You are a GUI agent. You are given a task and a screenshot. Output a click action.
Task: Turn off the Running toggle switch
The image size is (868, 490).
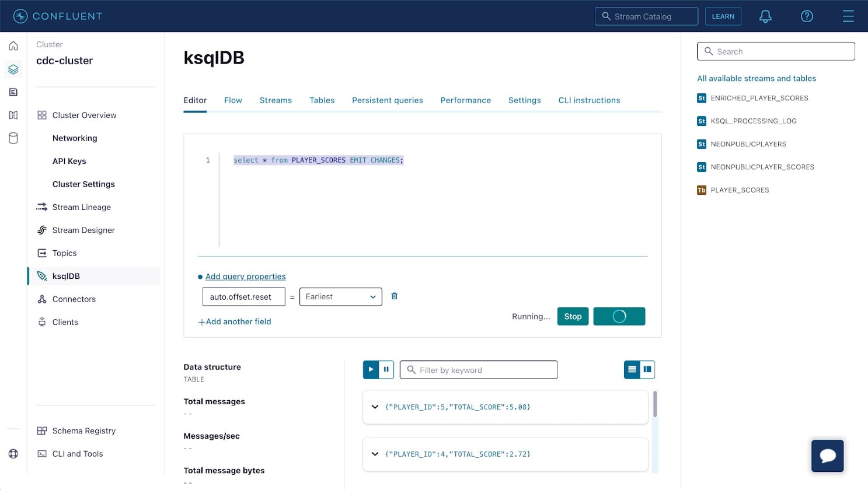[619, 316]
